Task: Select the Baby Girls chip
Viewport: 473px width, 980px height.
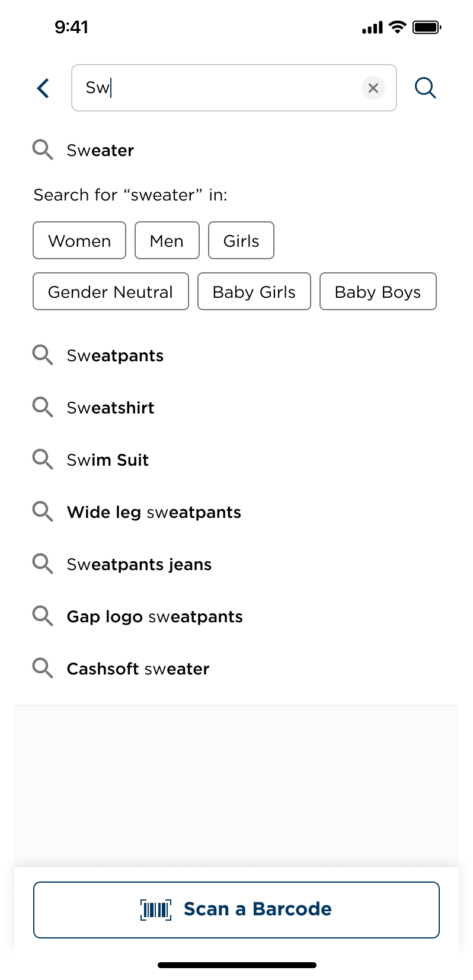Action: tap(254, 292)
